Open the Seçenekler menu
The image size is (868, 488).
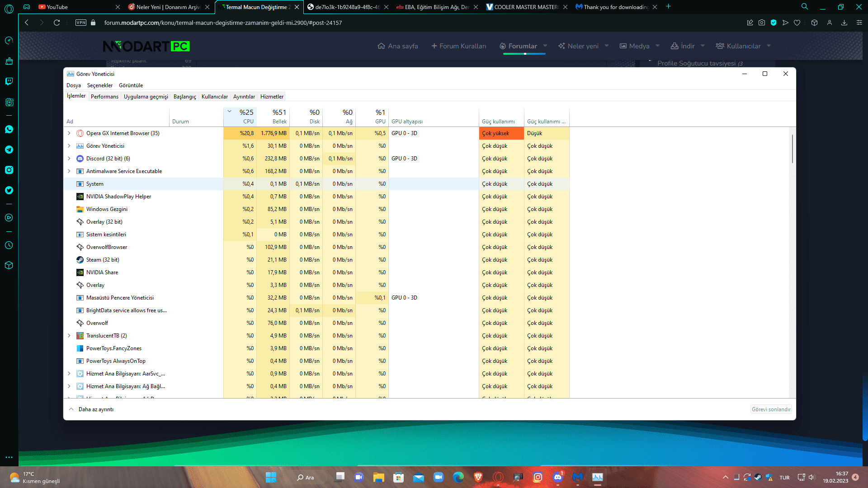coord(99,85)
